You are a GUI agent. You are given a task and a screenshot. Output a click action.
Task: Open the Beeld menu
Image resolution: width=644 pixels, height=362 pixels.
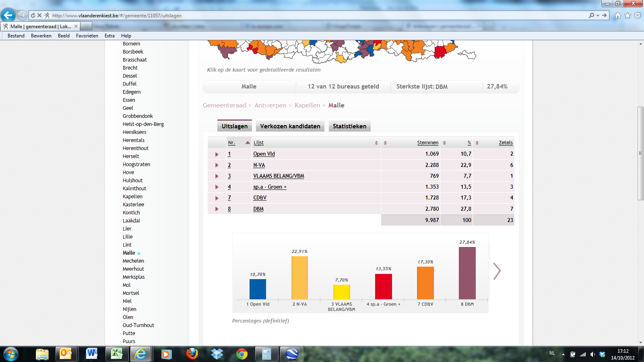click(64, 36)
